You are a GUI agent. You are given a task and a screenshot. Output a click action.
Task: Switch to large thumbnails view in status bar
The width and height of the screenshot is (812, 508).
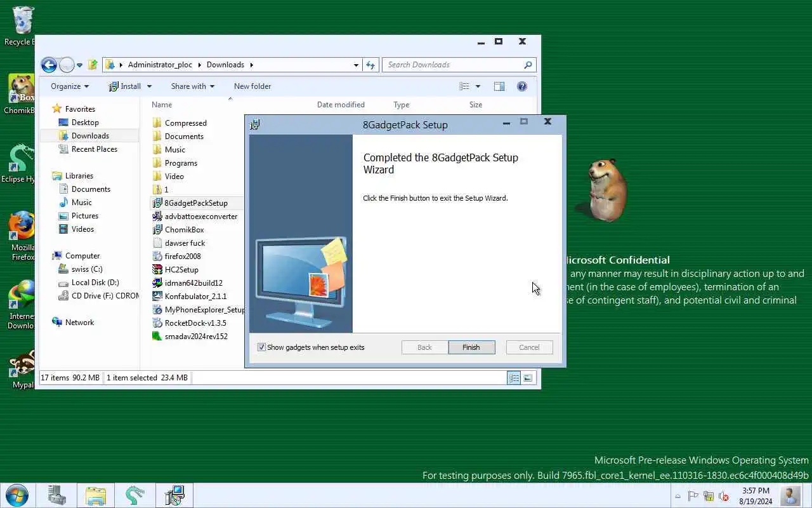point(528,378)
